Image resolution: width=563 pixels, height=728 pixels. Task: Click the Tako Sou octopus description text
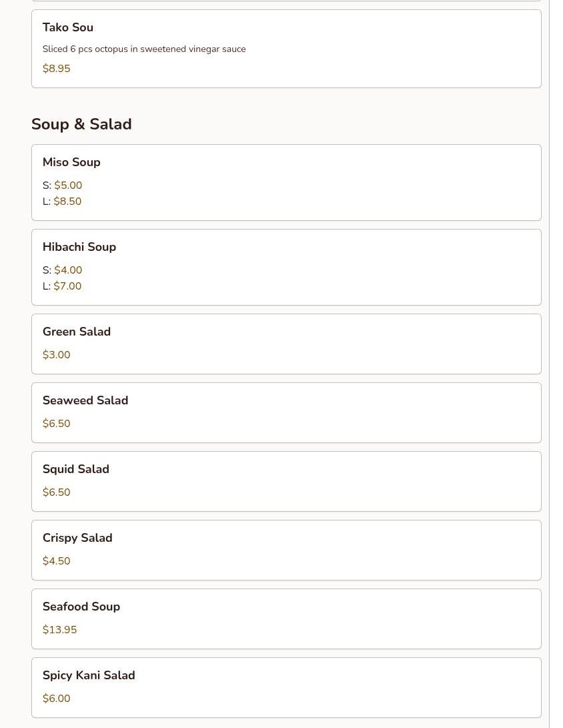point(144,49)
